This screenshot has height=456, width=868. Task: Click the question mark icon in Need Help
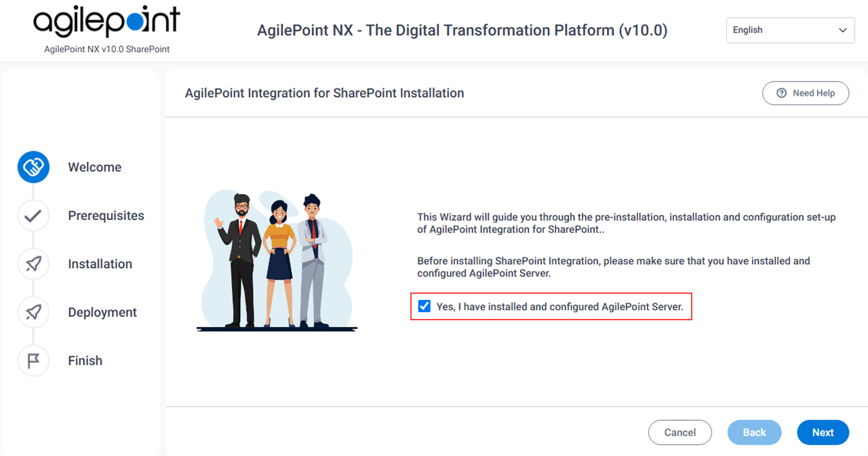coord(782,93)
